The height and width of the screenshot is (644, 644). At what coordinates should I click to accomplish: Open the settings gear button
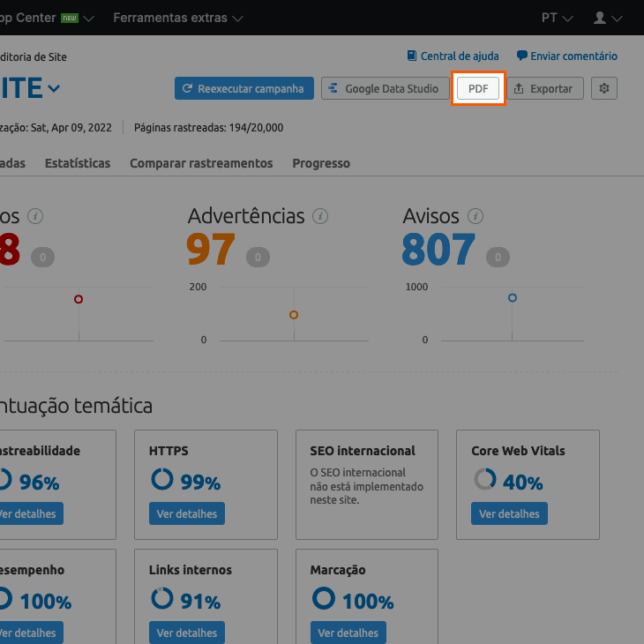click(x=603, y=88)
